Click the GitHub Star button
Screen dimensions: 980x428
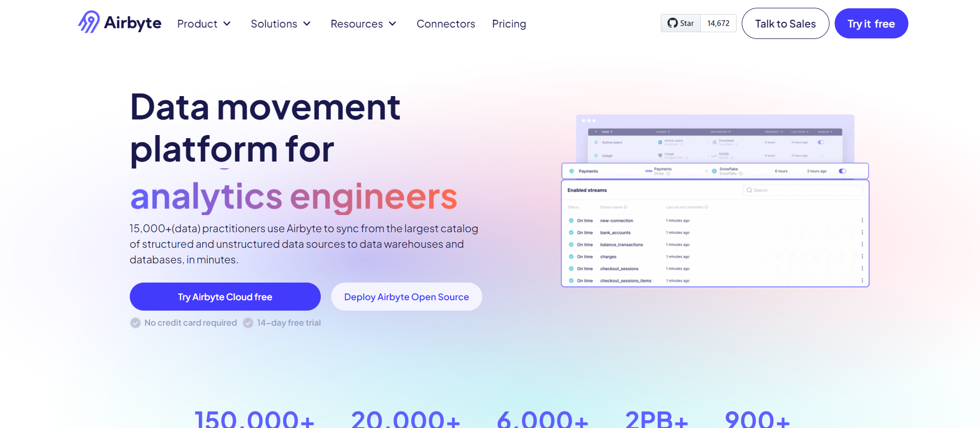(680, 23)
